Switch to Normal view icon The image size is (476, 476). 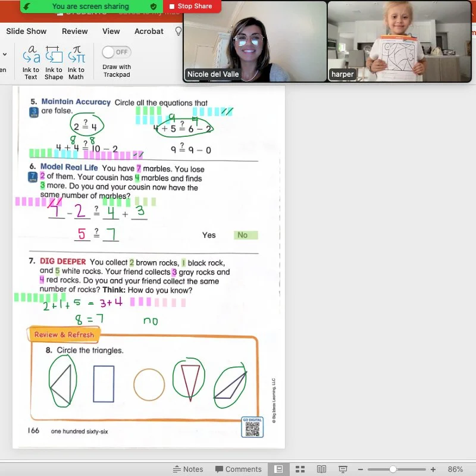tap(278, 469)
